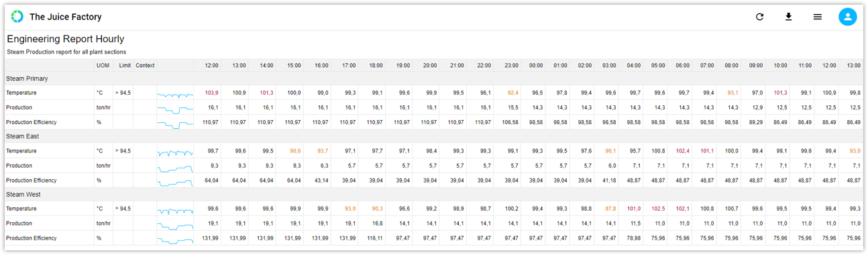This screenshot has height=255, width=868.
Task: Open the user profile avatar
Action: (x=847, y=17)
